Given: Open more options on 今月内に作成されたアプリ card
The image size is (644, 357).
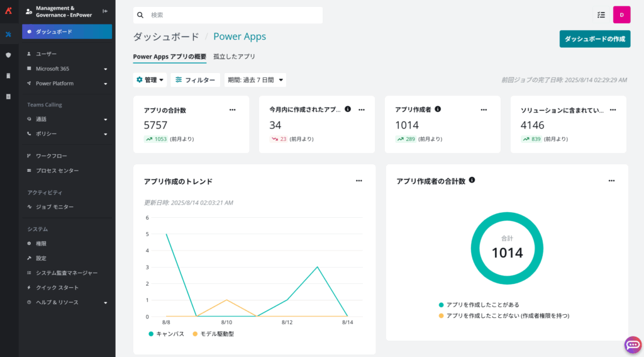Looking at the screenshot, I should [x=362, y=110].
